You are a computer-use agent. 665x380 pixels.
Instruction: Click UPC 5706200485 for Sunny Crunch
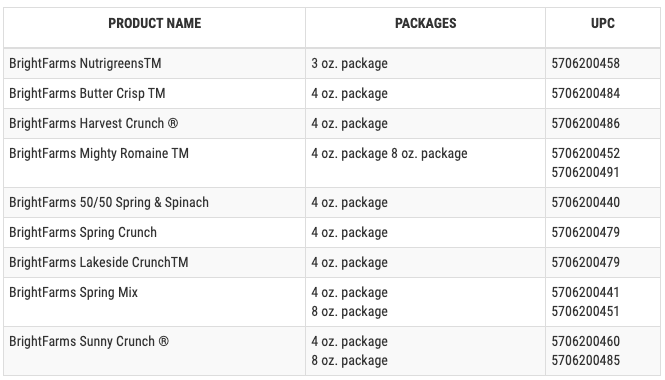585,360
